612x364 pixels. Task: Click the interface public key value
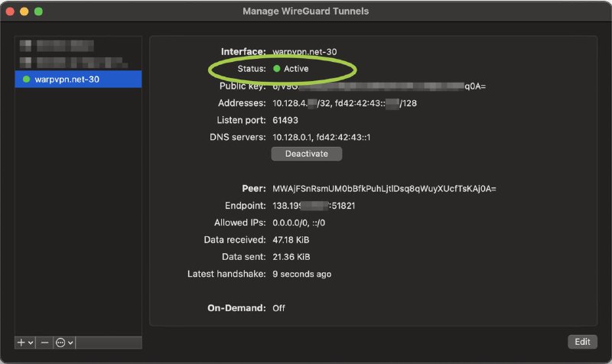pos(379,86)
